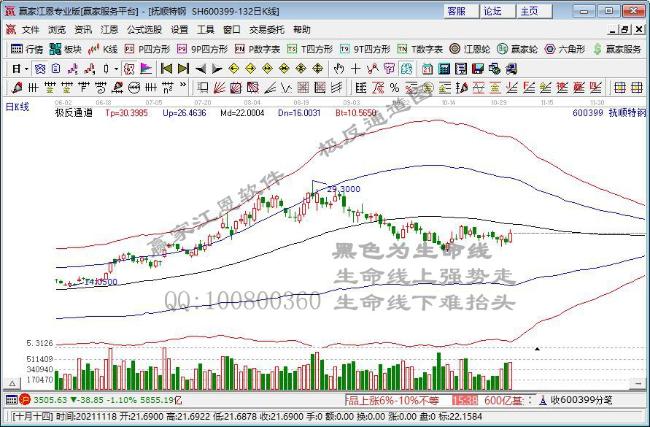Click the 15:28 time in status bar
Image resolution: width=650 pixels, height=427 pixels.
point(465,400)
